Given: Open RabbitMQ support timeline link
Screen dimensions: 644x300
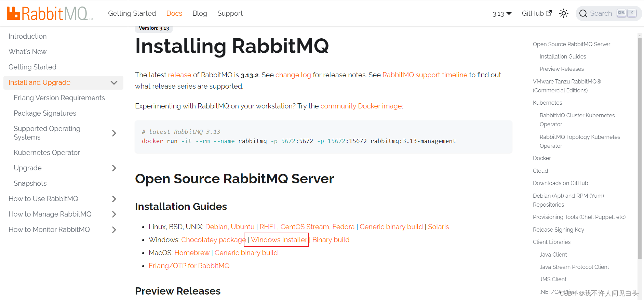Looking at the screenshot, I should point(425,75).
